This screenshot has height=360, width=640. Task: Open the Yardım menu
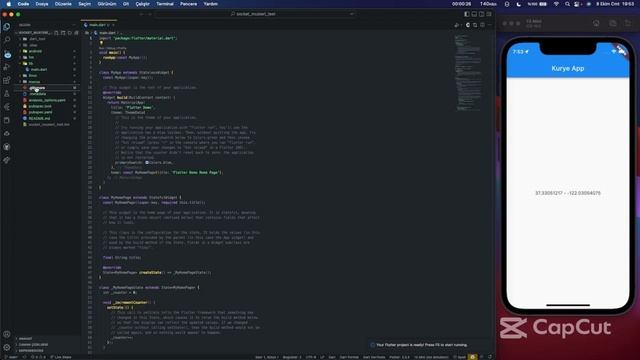211,4
